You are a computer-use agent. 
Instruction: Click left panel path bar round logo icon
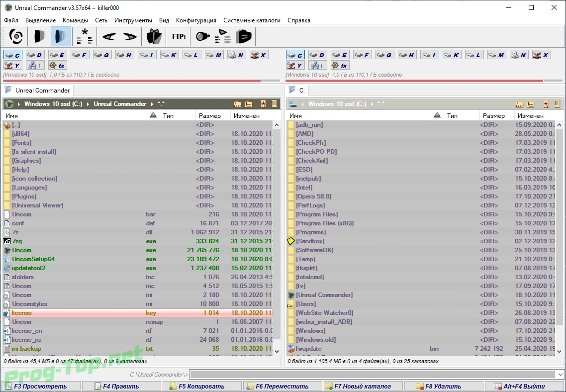(9, 104)
